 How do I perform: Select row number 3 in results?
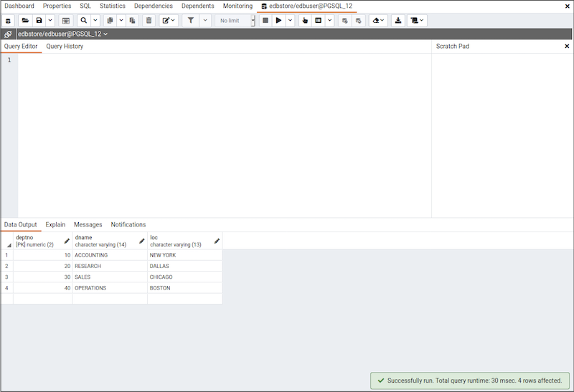tap(6, 277)
